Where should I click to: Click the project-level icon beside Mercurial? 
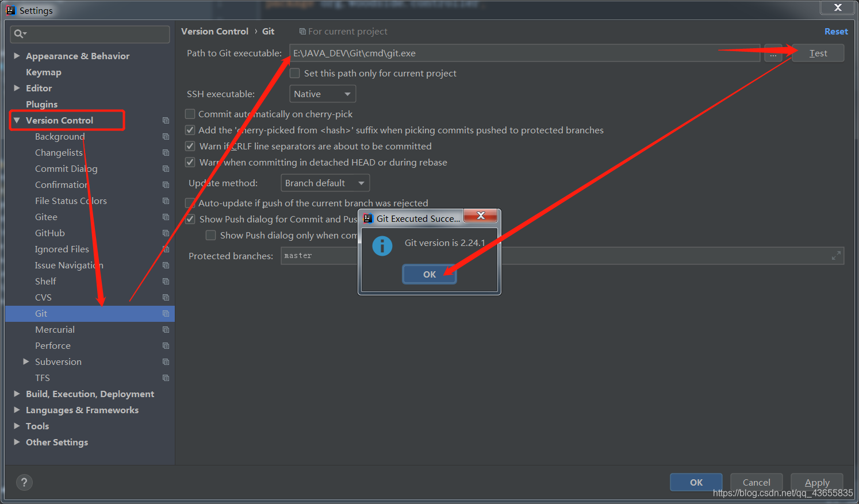point(166,330)
